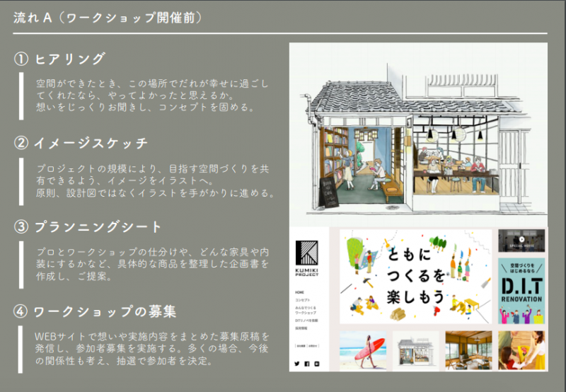Viewport: 566px width, 392px height.
Task: Open the 採用情報 menu item
Action: click(x=302, y=329)
